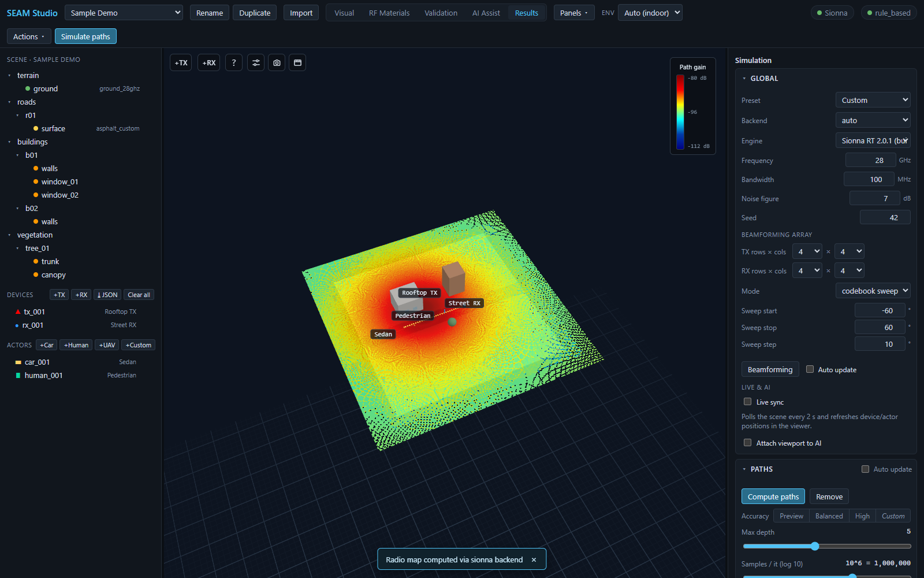This screenshot has height=578, width=924.
Task: Click the Rename button
Action: click(210, 13)
